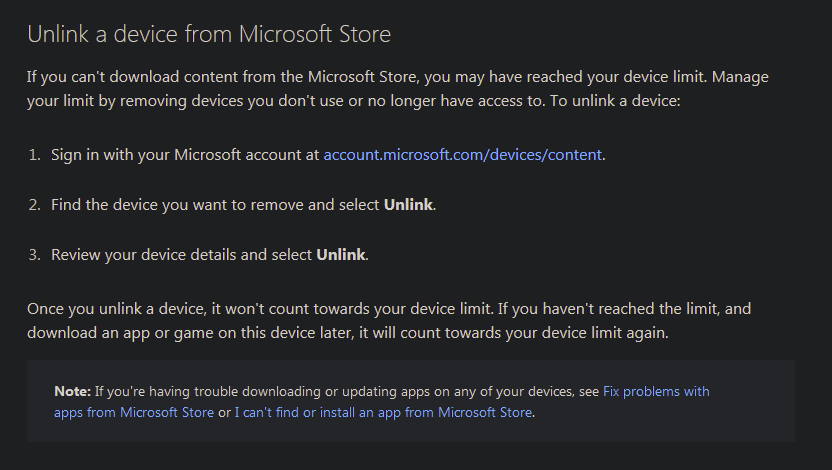
Task: Click 'If you're having trouble downloading' note text
Action: coord(208,391)
